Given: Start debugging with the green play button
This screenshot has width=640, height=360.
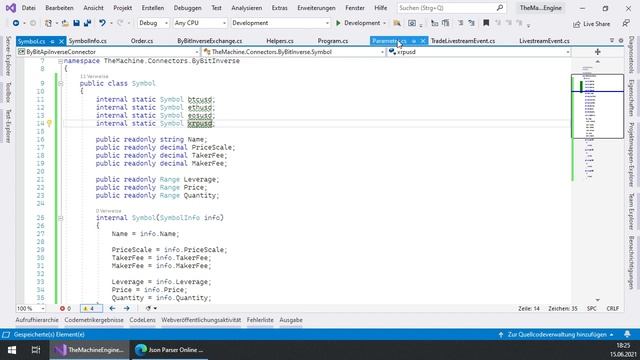Looking at the screenshot, I should coord(338,23).
